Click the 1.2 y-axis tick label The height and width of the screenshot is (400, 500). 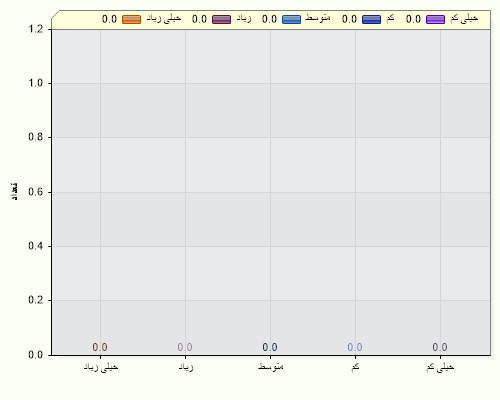pos(36,29)
